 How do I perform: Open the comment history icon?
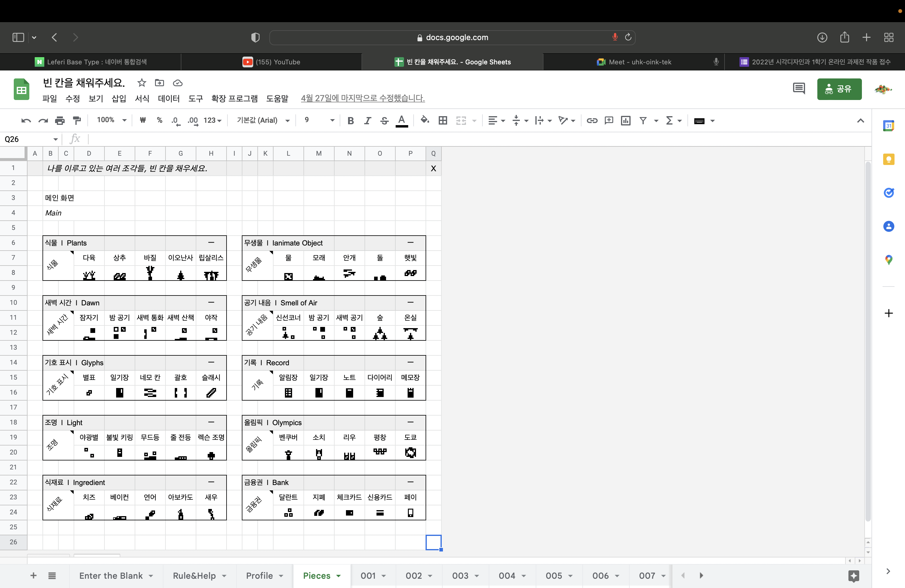point(798,89)
